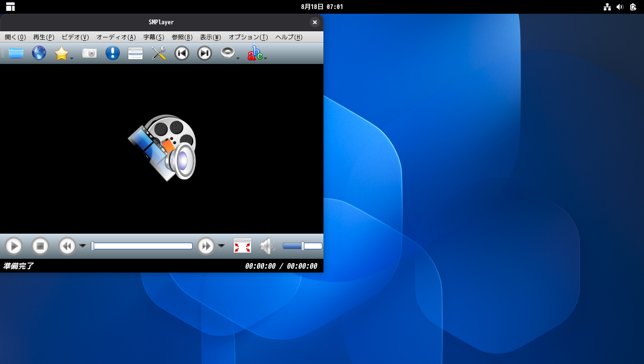Open the ヘルプ(H) menu
This screenshot has width=644, height=364.
[289, 37]
